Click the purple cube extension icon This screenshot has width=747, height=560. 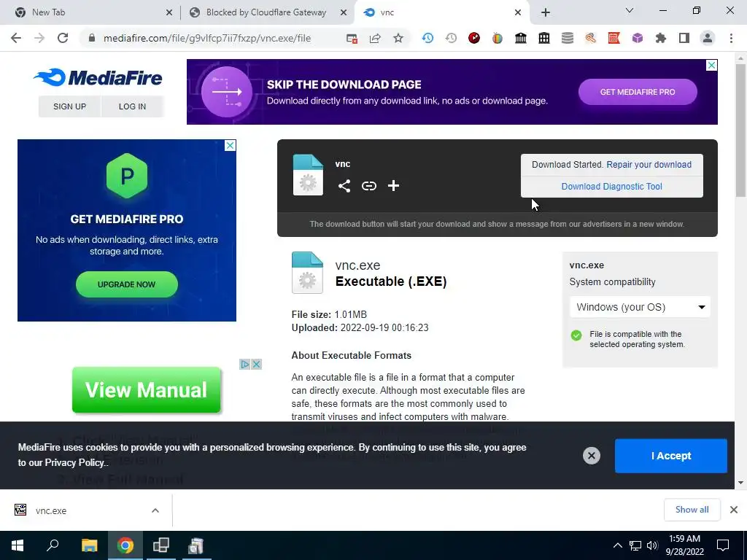(638, 38)
